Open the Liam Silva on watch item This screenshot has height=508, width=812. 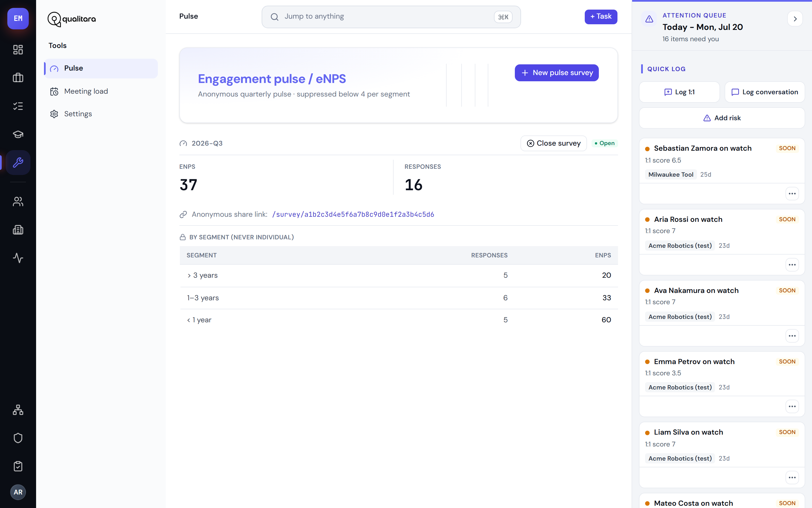(689, 432)
